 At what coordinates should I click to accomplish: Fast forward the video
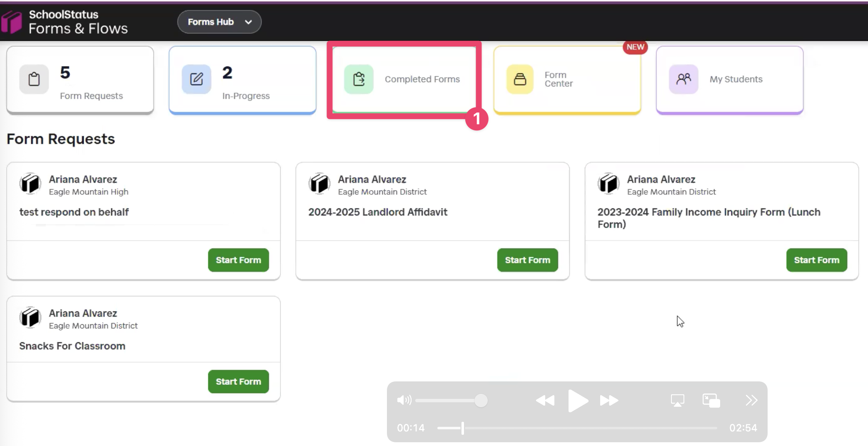point(609,401)
